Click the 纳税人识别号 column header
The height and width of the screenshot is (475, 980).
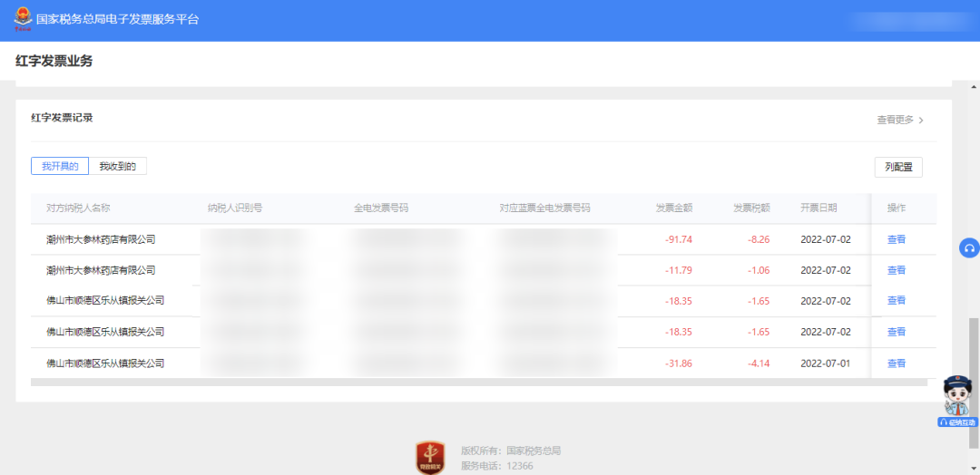click(x=235, y=208)
